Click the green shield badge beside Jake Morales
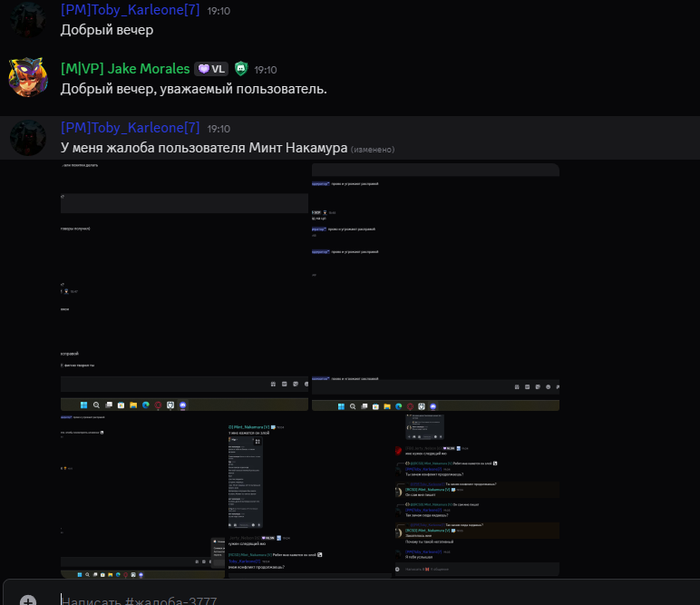 point(241,68)
